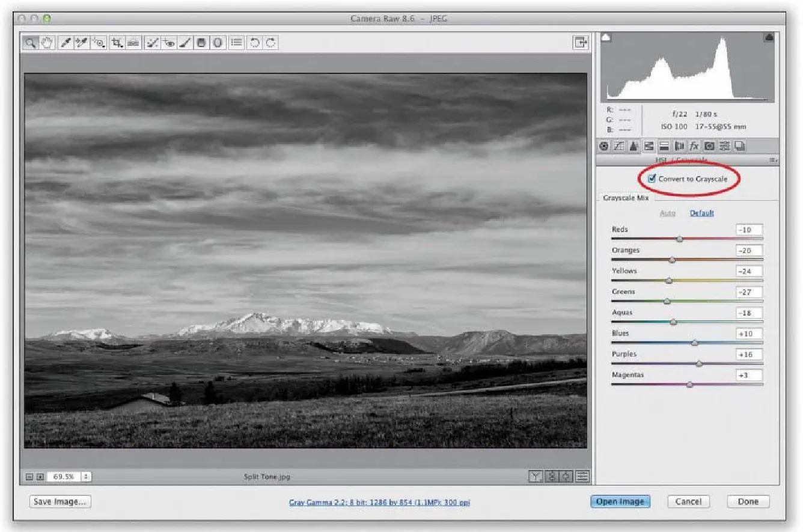Image resolution: width=803 pixels, height=532 pixels.
Task: Pick the Adjustment Brush tool
Action: [185, 42]
